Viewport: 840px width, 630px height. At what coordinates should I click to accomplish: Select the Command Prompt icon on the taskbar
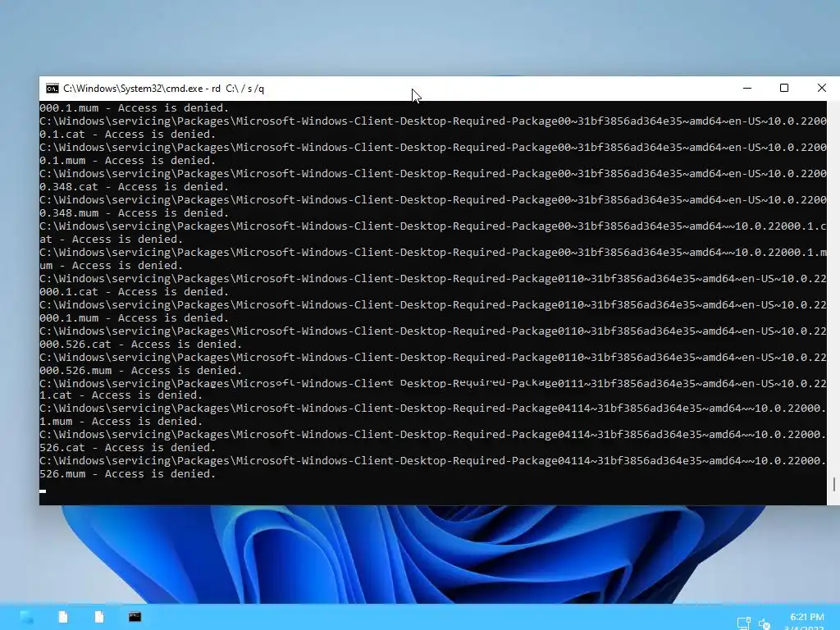pyautogui.click(x=135, y=617)
